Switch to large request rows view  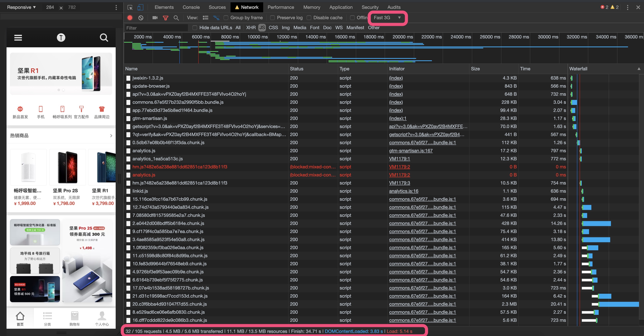coord(206,18)
